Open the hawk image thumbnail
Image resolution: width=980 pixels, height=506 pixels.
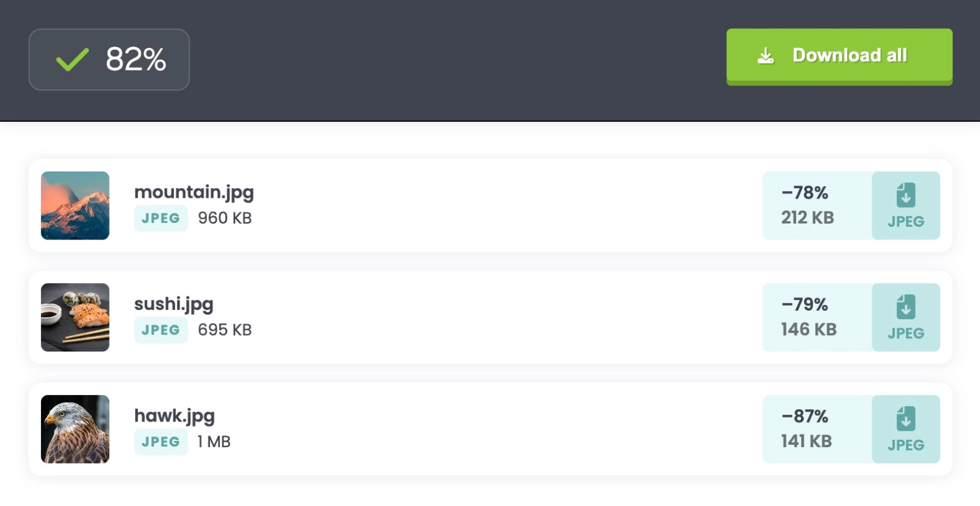coord(75,429)
